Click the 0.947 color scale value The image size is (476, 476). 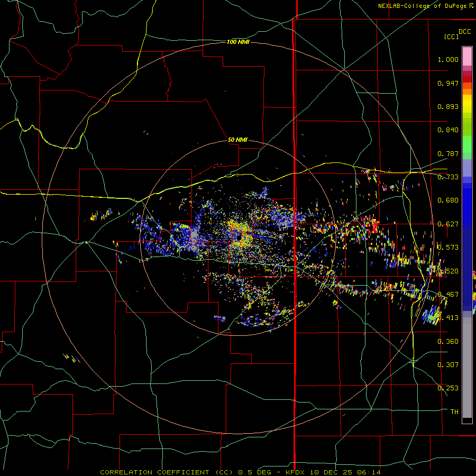click(x=448, y=83)
